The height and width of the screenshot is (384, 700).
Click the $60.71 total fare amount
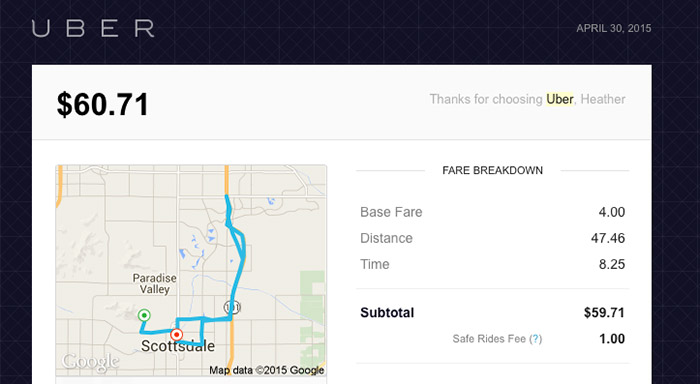(103, 105)
